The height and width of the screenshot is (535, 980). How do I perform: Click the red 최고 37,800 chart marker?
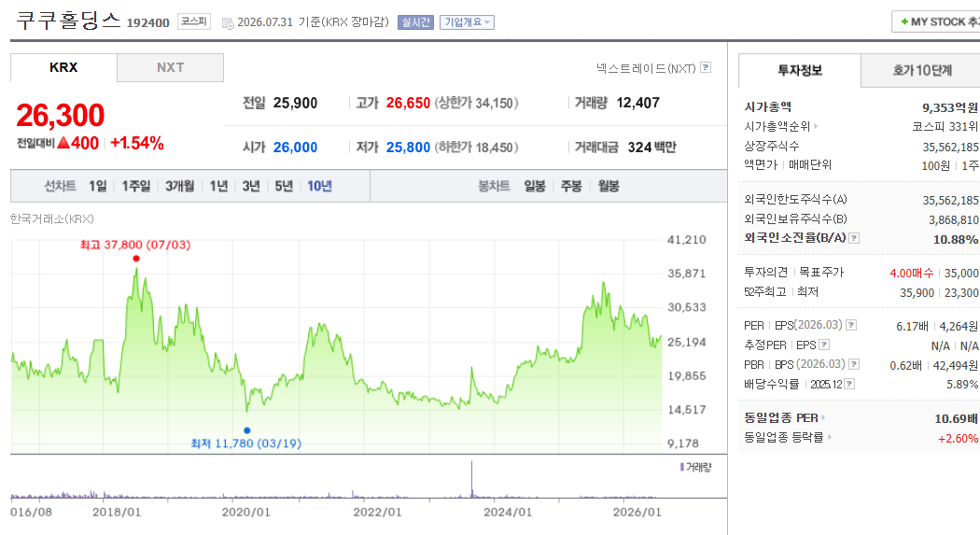[x=136, y=259]
